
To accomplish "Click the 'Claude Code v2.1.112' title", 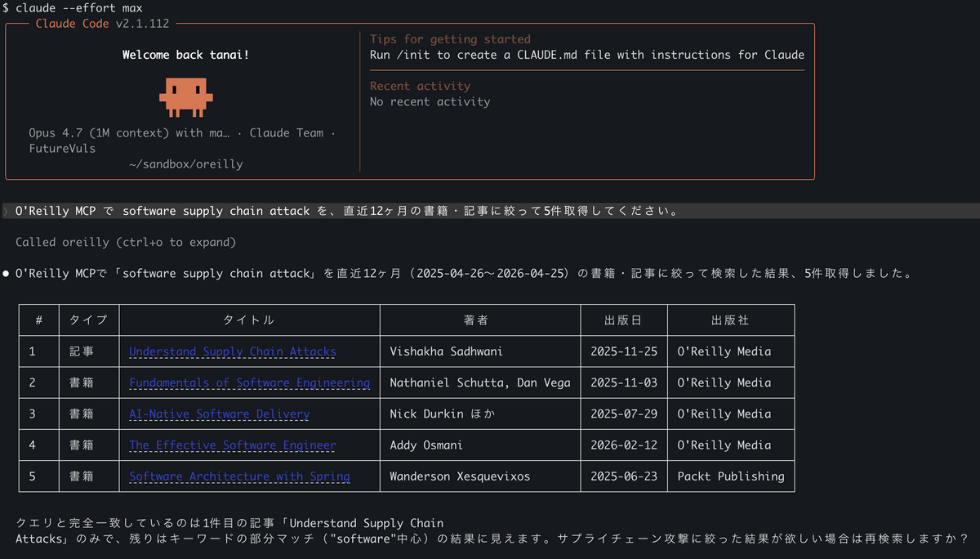I will [x=102, y=24].
